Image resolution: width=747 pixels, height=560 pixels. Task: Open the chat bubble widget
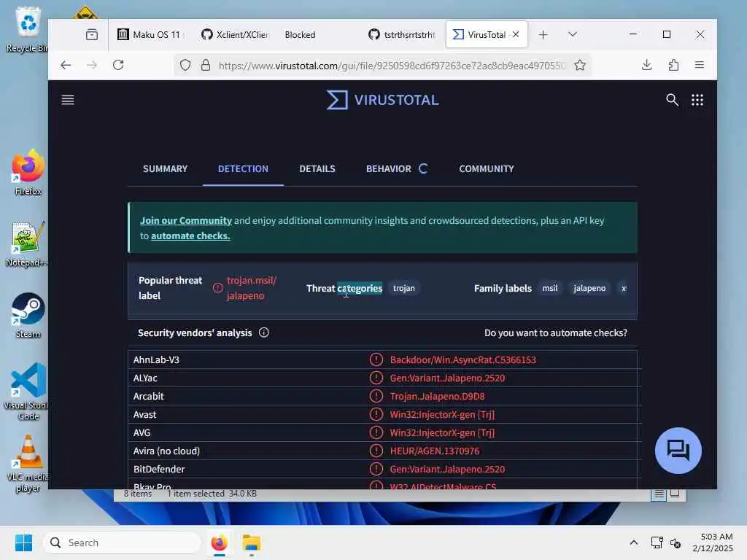click(x=678, y=451)
